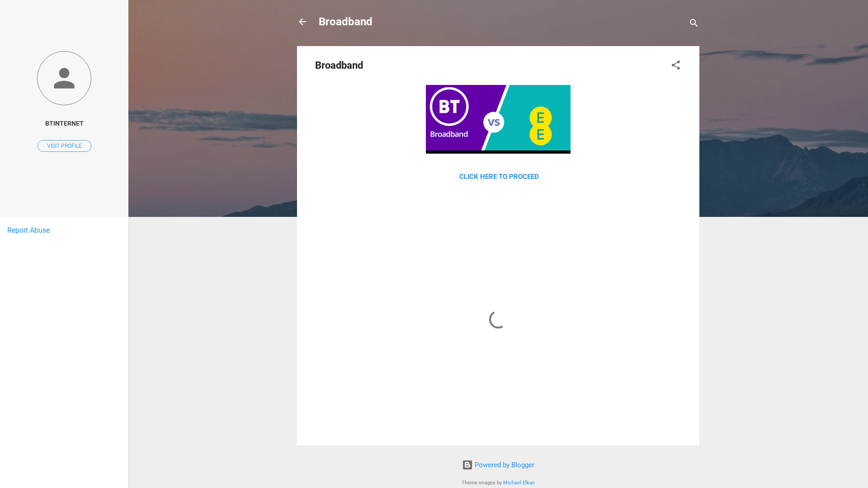Click the share icon on the post
The image size is (868, 488).
pyautogui.click(x=675, y=65)
